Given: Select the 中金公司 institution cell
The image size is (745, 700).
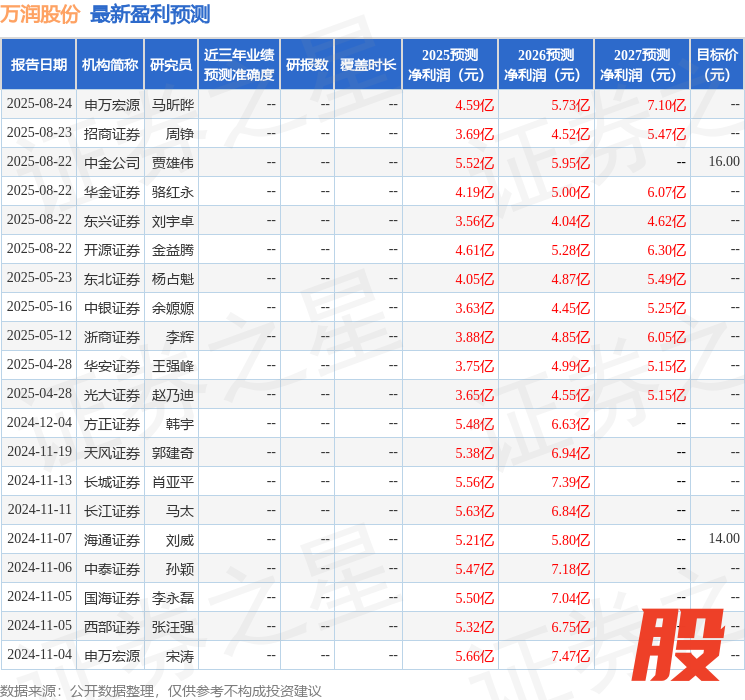Looking at the screenshot, I should (x=112, y=162).
